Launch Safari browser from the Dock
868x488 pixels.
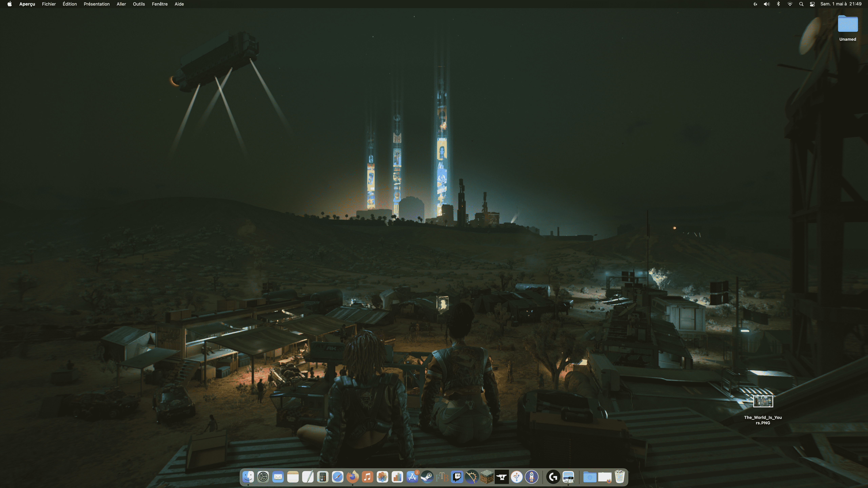338,477
